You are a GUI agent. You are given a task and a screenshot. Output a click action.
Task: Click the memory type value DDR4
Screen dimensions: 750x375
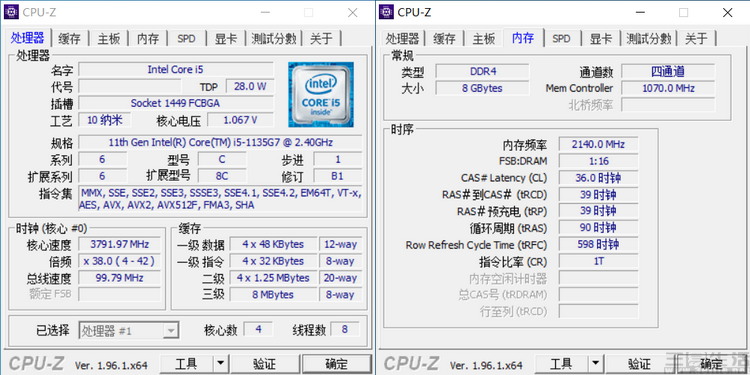[x=483, y=72]
